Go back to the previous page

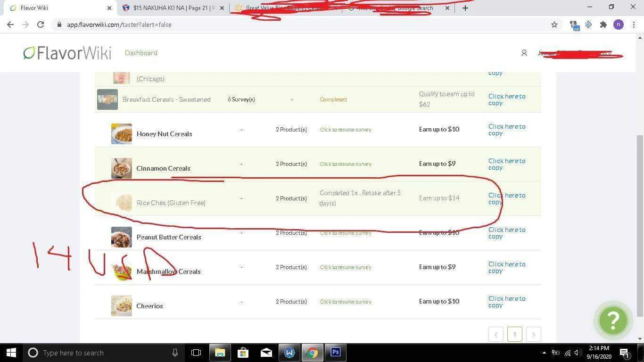click(x=10, y=25)
